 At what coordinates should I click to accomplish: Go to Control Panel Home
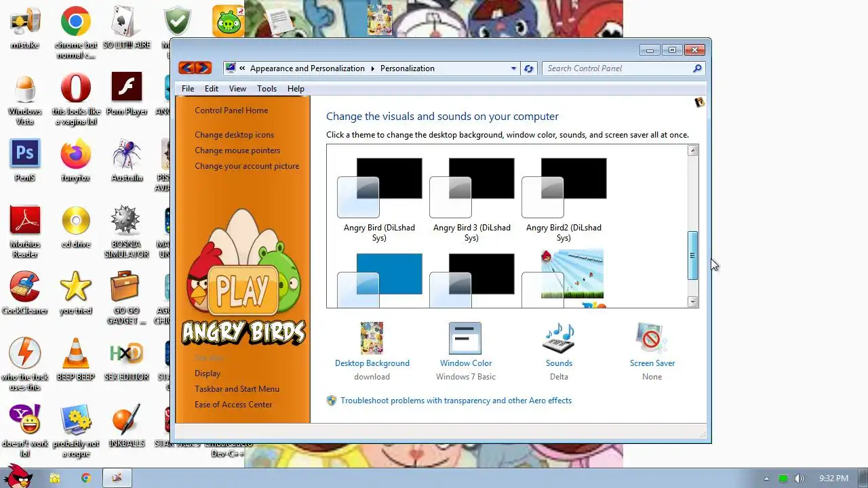(231, 110)
